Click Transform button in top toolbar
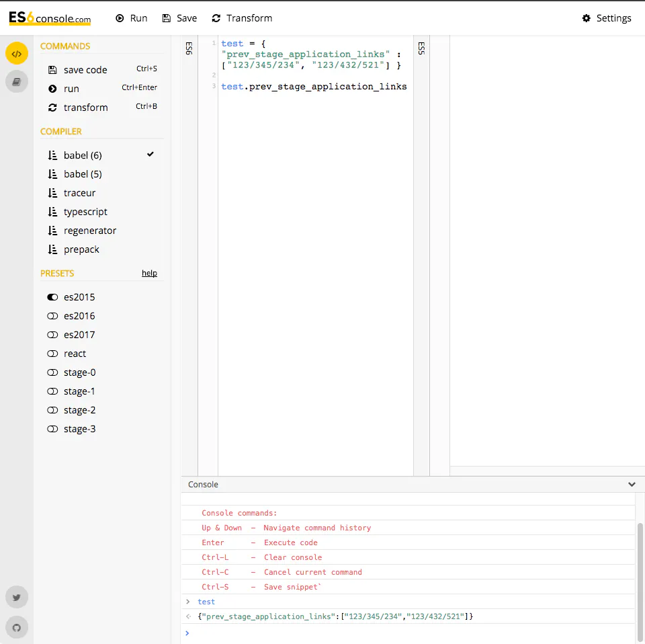The height and width of the screenshot is (644, 645). point(242,18)
